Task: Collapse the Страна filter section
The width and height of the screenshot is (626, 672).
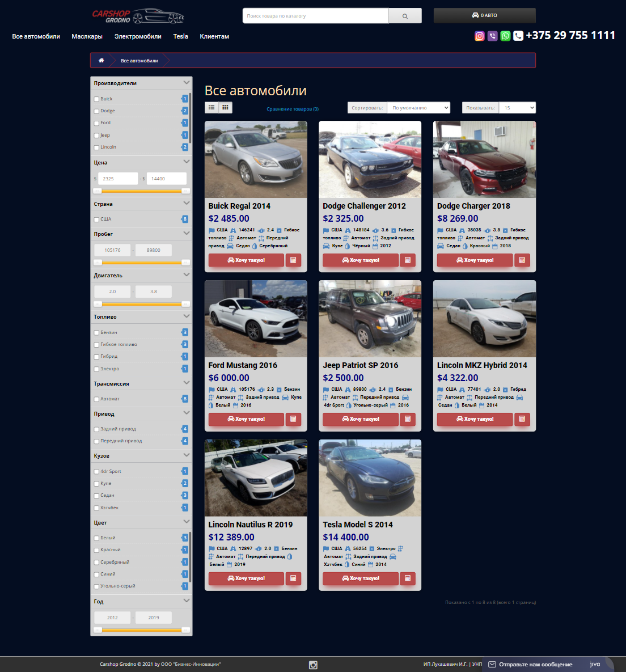Action: tap(187, 203)
